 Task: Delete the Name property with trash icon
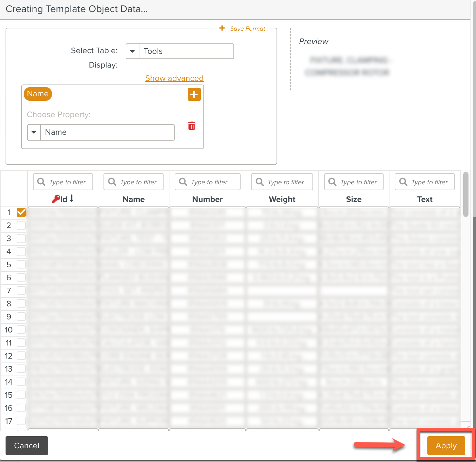(192, 126)
